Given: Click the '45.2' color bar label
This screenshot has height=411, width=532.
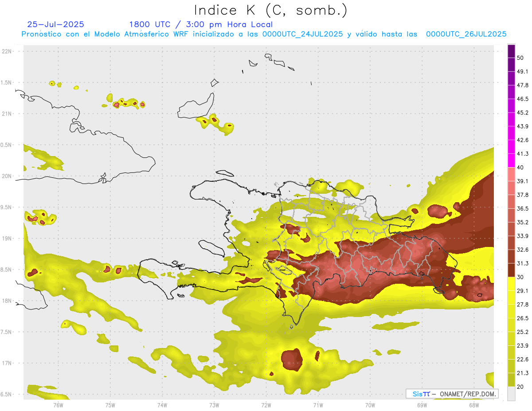Looking at the screenshot, I should pos(522,113).
